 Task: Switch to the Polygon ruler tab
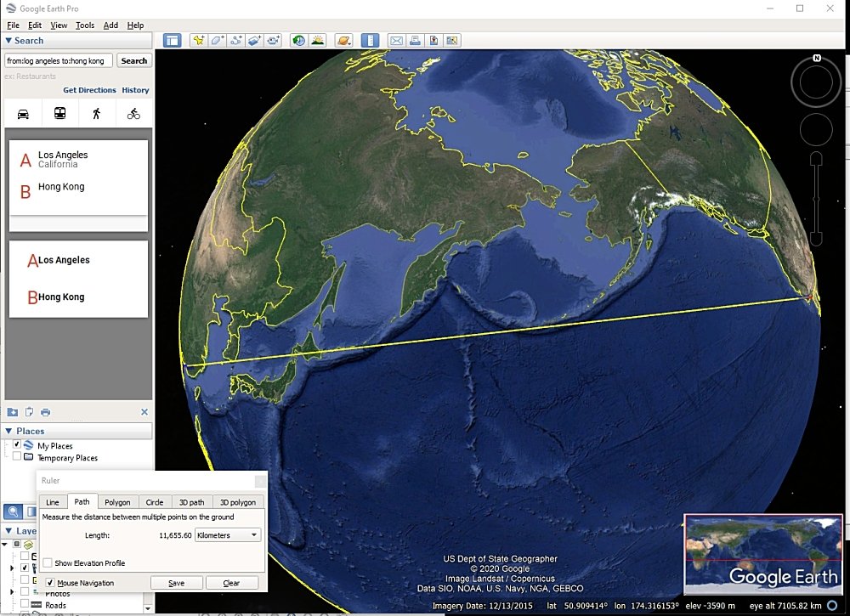click(117, 502)
